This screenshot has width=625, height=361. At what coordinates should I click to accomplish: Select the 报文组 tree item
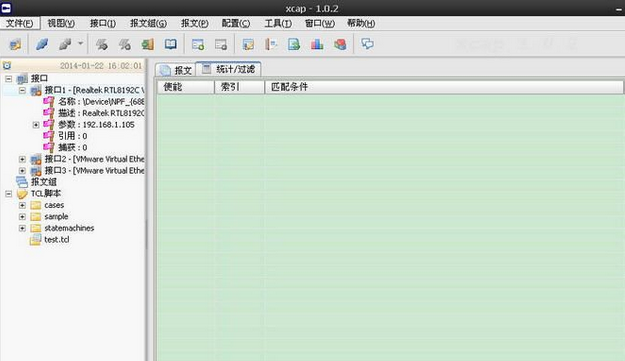pos(44,182)
